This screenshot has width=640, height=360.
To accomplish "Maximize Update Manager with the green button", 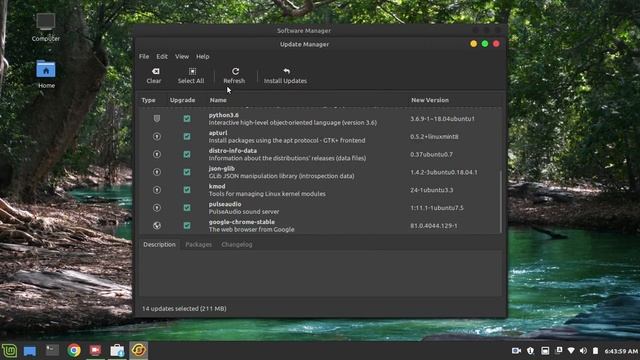I will click(x=485, y=44).
